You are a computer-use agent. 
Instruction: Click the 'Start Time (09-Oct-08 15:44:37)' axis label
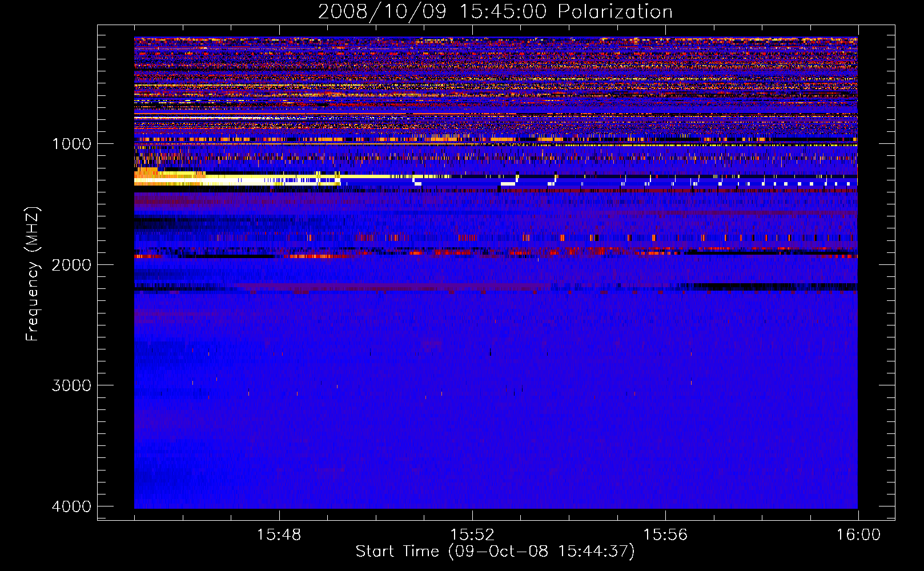(495, 552)
